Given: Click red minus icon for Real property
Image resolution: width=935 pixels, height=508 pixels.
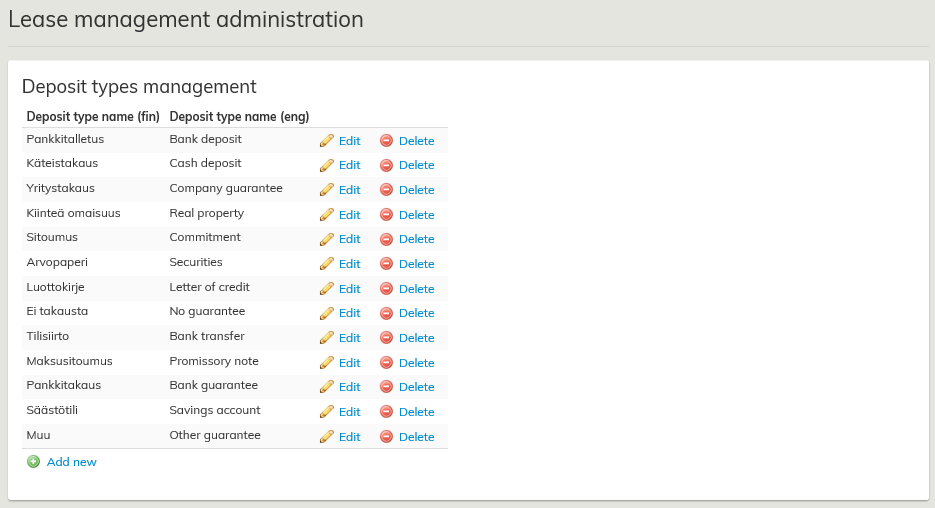Looking at the screenshot, I should coord(386,215).
